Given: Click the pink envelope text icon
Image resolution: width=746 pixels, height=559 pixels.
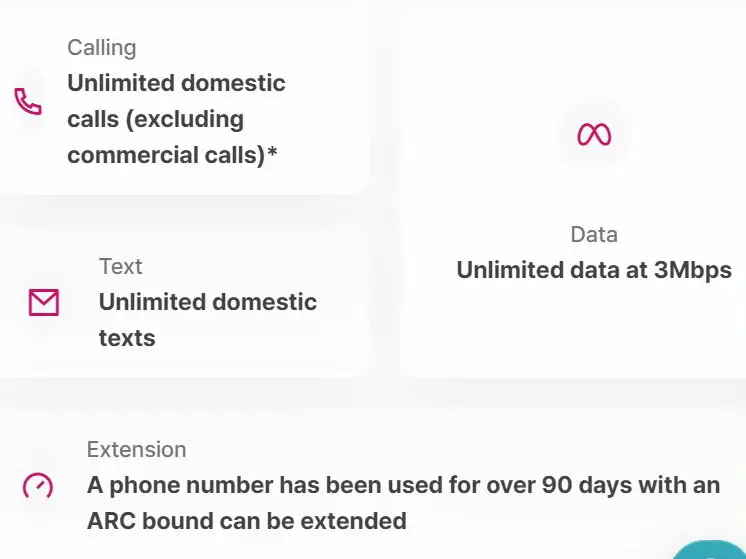Looking at the screenshot, I should coord(44,302).
